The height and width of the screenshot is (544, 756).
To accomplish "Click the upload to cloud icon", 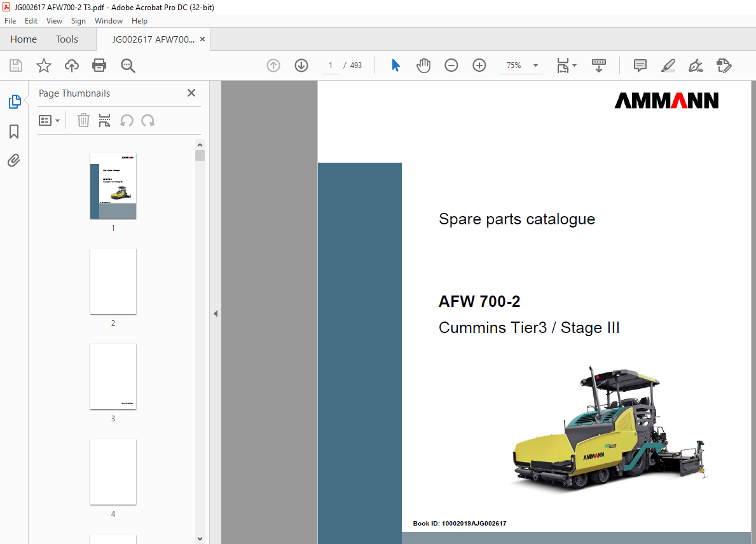I will pyautogui.click(x=72, y=65).
